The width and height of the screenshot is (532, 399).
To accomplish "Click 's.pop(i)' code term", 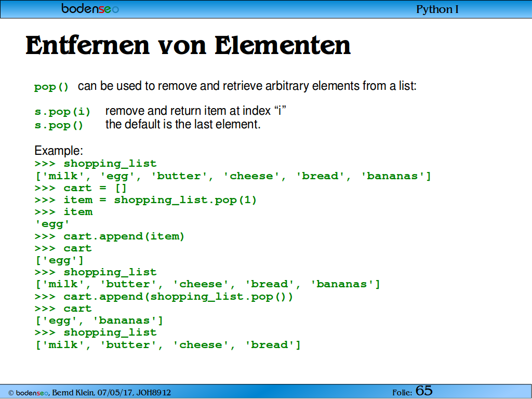I will (62, 112).
